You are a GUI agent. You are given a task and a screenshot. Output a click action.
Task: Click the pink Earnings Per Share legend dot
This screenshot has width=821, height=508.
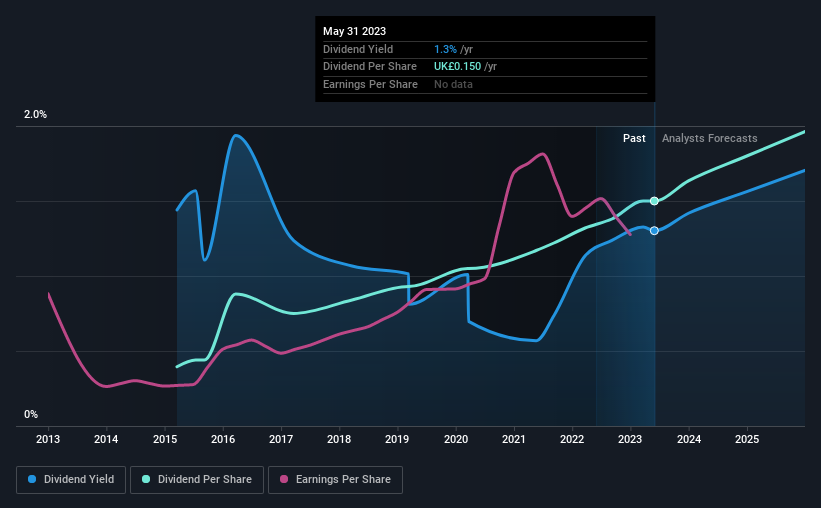pos(284,479)
